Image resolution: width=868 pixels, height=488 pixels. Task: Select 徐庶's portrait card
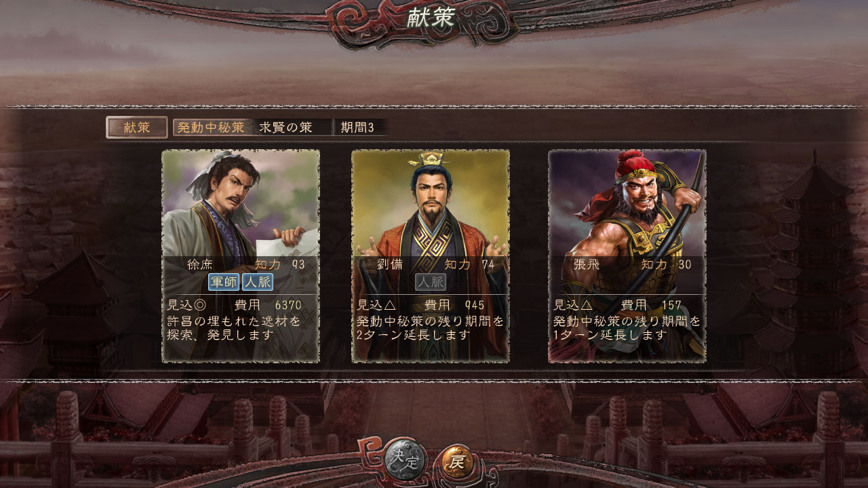241,256
